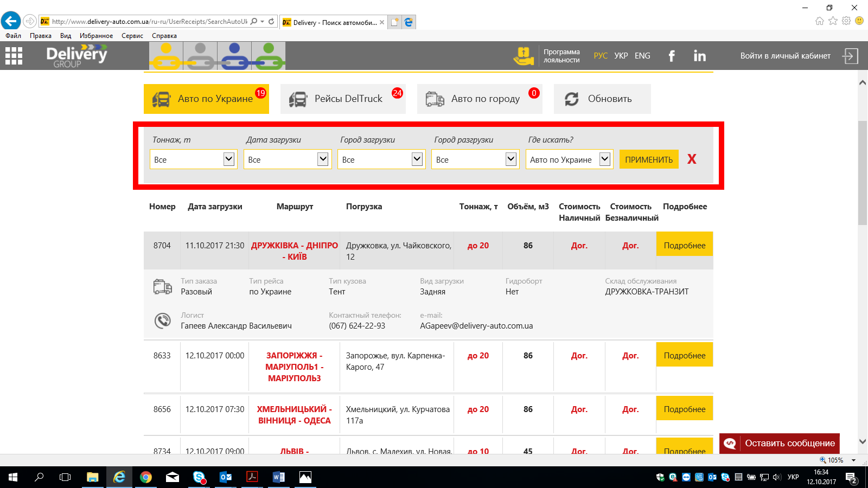Viewport: 868px width, 488px height.
Task: Open the LinkedIn page icon
Action: [x=700, y=56]
